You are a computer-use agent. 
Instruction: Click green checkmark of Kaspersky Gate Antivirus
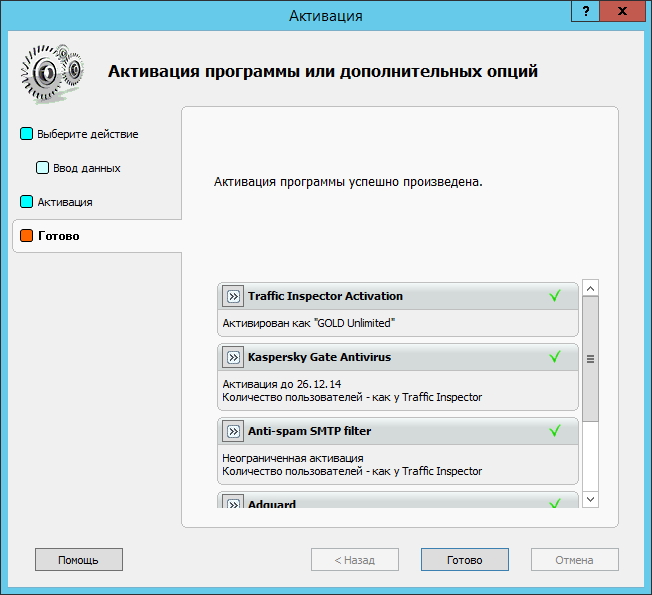[555, 356]
